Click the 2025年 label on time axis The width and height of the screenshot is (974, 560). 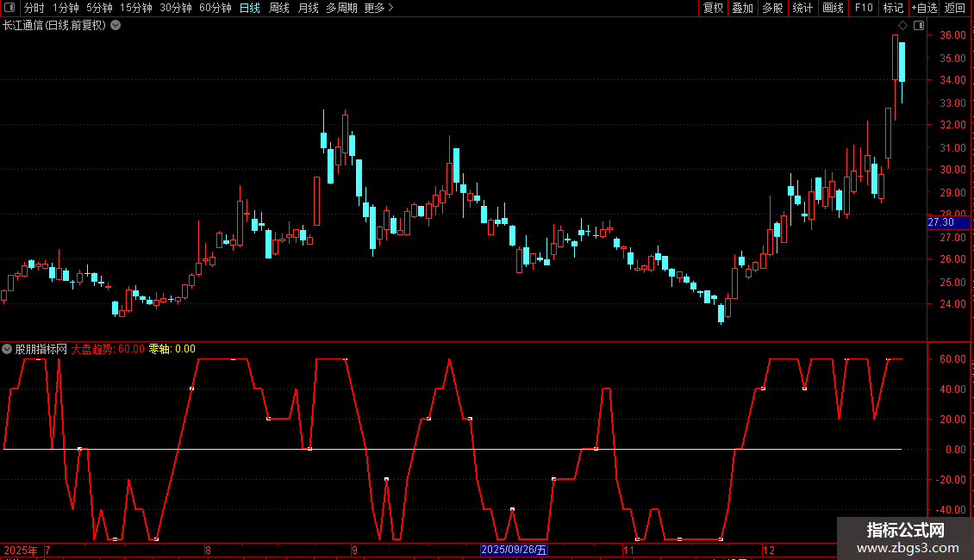[x=21, y=550]
